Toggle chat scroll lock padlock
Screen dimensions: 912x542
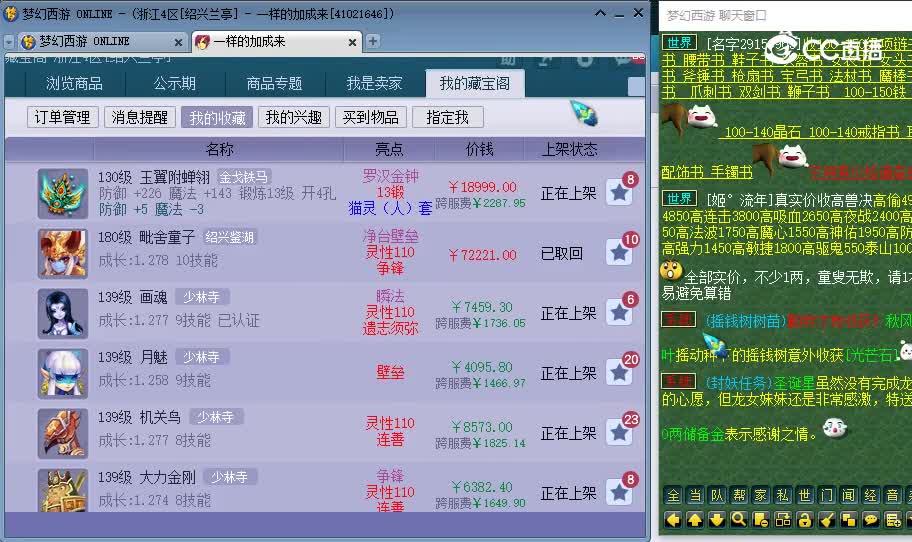coord(805,520)
